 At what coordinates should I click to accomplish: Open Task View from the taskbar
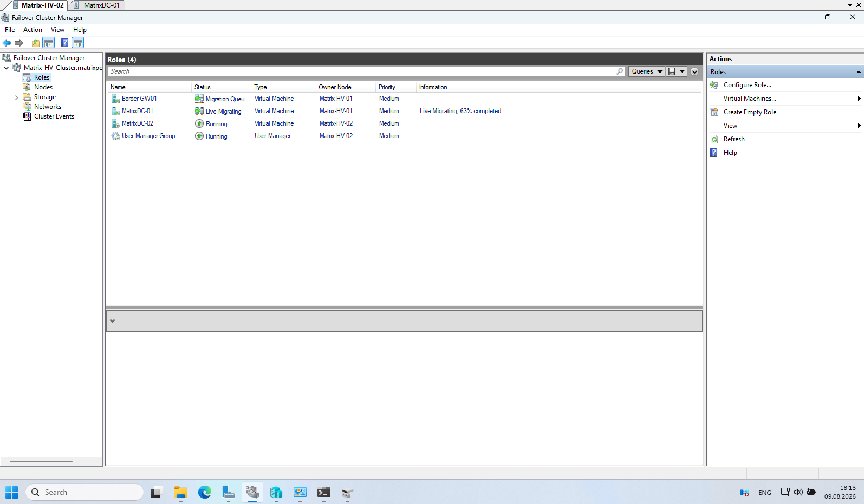157,492
